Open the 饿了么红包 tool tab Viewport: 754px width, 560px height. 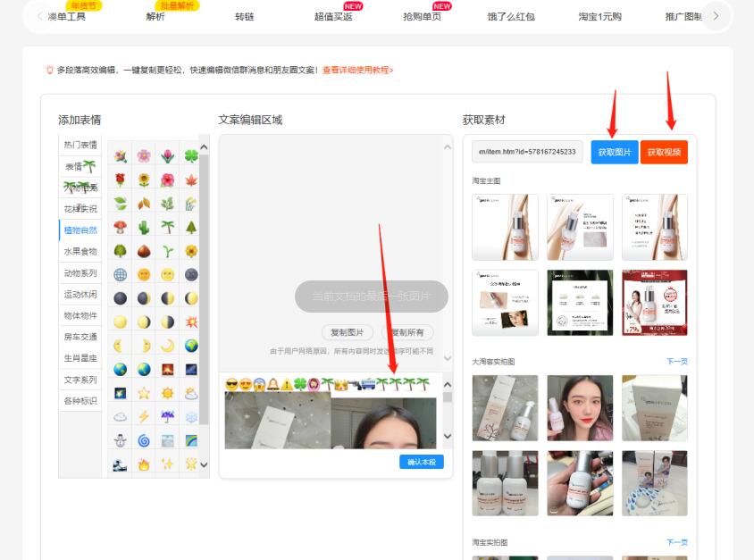click(511, 17)
